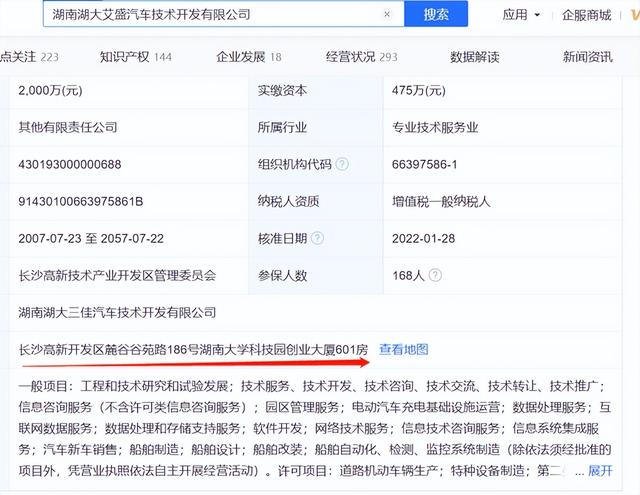Open the 点关注 223 tab
This screenshot has width=640, height=495.
pyautogui.click(x=29, y=57)
